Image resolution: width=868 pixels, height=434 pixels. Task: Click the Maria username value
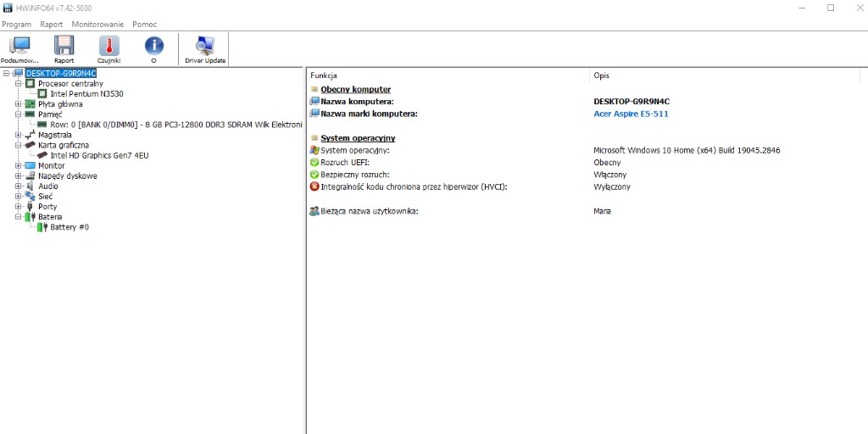click(x=603, y=211)
